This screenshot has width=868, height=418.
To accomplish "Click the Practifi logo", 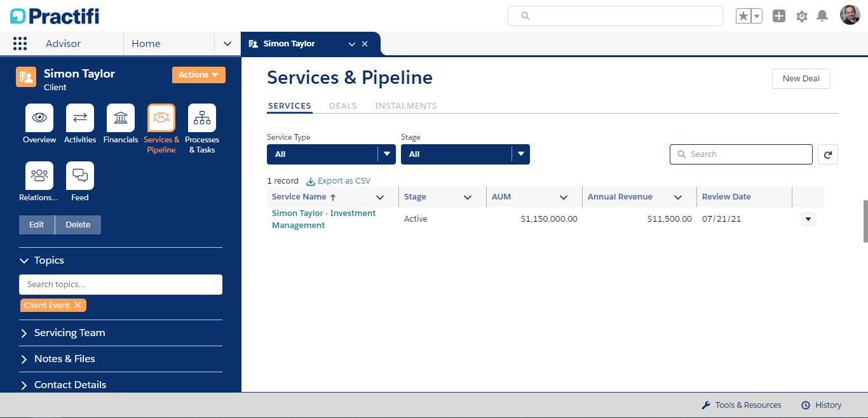I will (55, 16).
